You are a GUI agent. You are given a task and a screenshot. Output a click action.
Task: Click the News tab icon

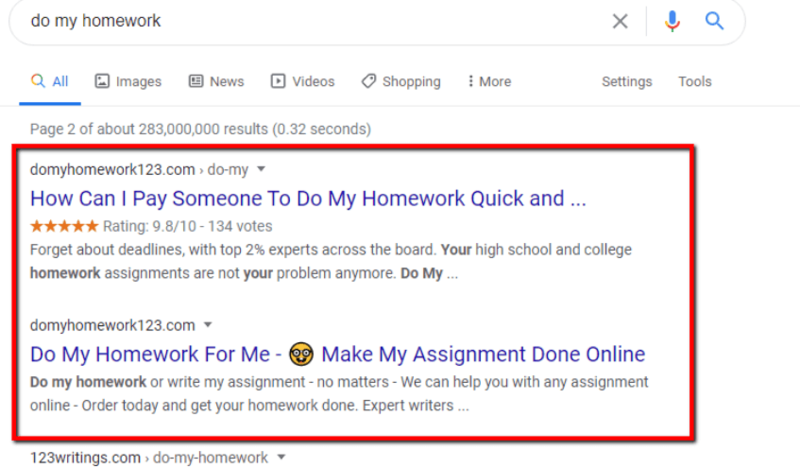(196, 81)
